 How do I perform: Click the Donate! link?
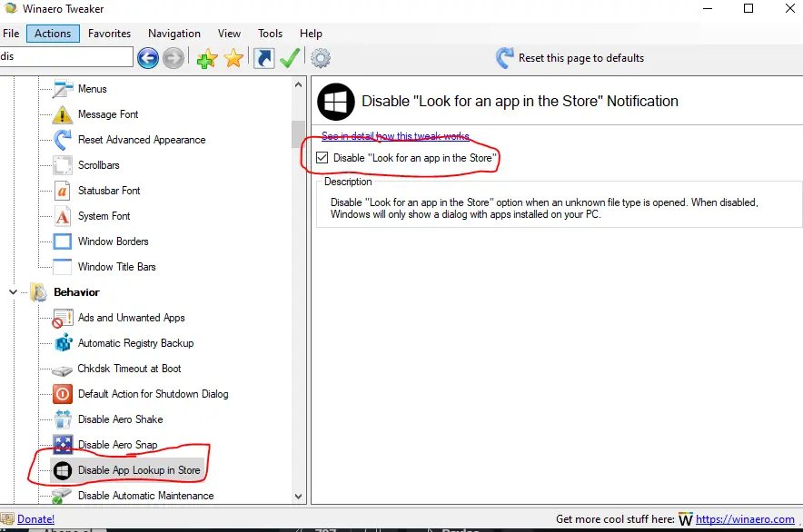click(35, 519)
